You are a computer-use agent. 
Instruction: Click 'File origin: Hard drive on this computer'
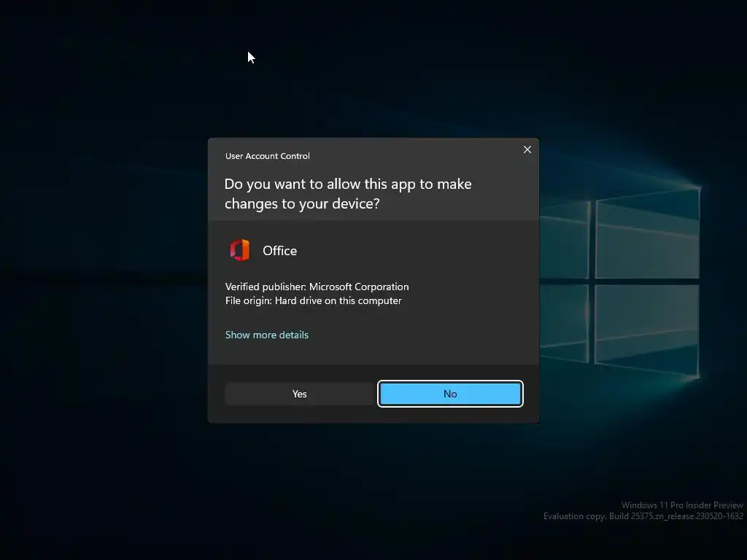click(x=314, y=301)
